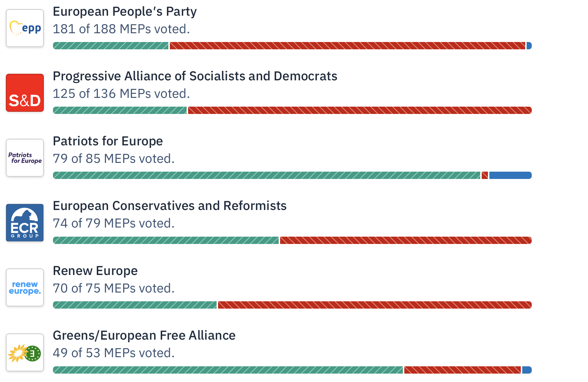Click S&D's red 'against' bar segment
The width and height of the screenshot is (588, 382).
(359, 110)
